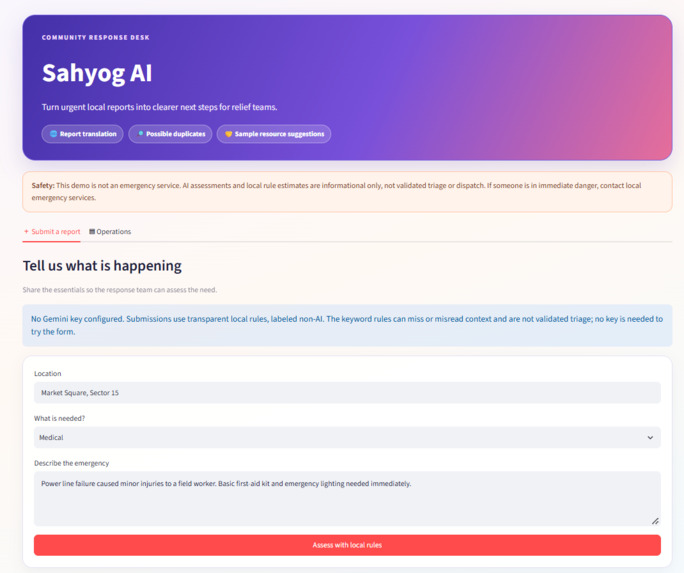The height and width of the screenshot is (573, 684).
Task: Click the Sample resource suggestions pill
Action: click(x=274, y=134)
